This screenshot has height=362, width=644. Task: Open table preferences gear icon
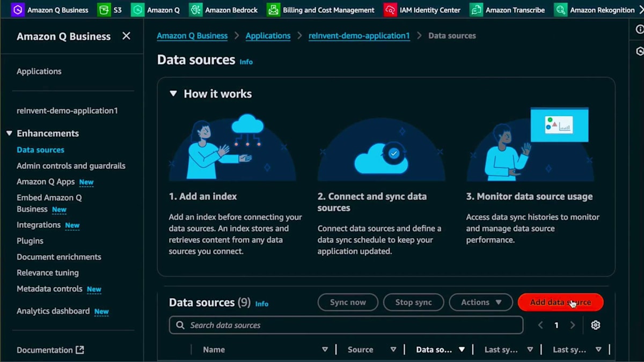[x=595, y=325]
